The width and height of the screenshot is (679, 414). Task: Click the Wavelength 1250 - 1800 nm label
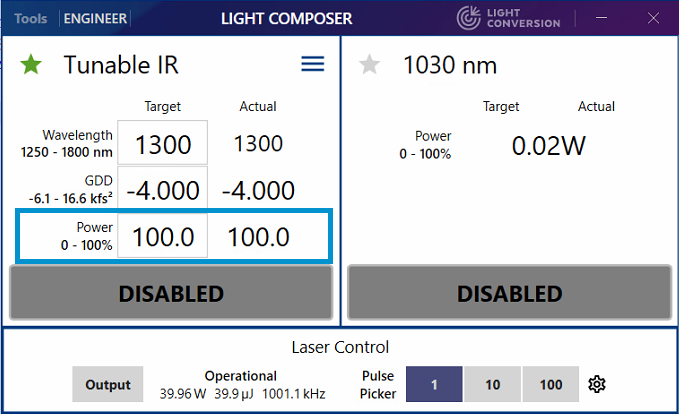click(67, 143)
